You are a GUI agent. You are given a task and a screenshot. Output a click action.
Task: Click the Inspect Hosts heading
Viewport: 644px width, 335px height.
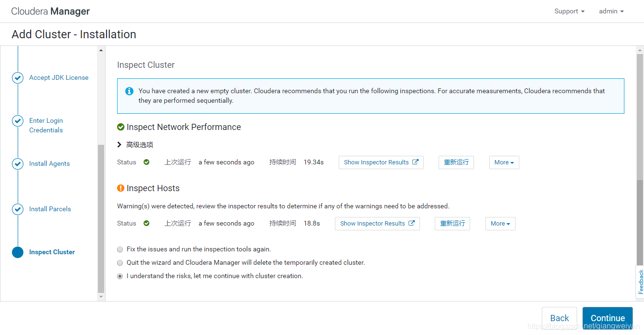coord(153,188)
